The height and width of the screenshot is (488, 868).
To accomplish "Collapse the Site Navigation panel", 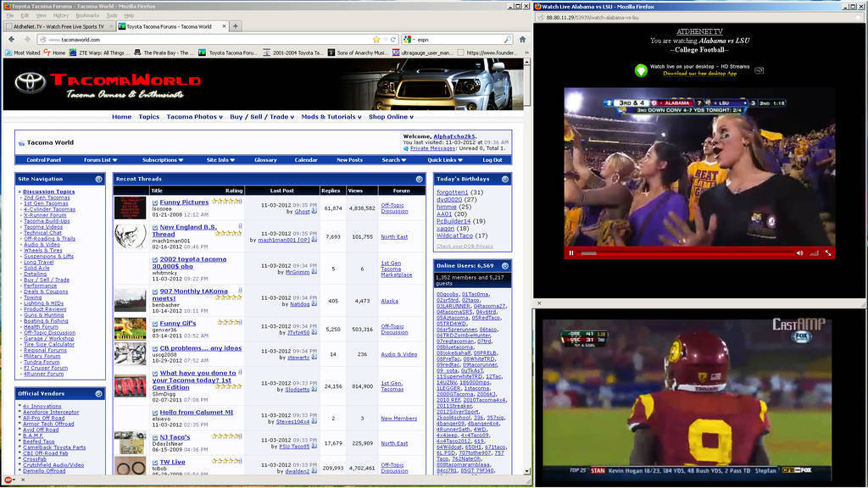I will pyautogui.click(x=98, y=180).
